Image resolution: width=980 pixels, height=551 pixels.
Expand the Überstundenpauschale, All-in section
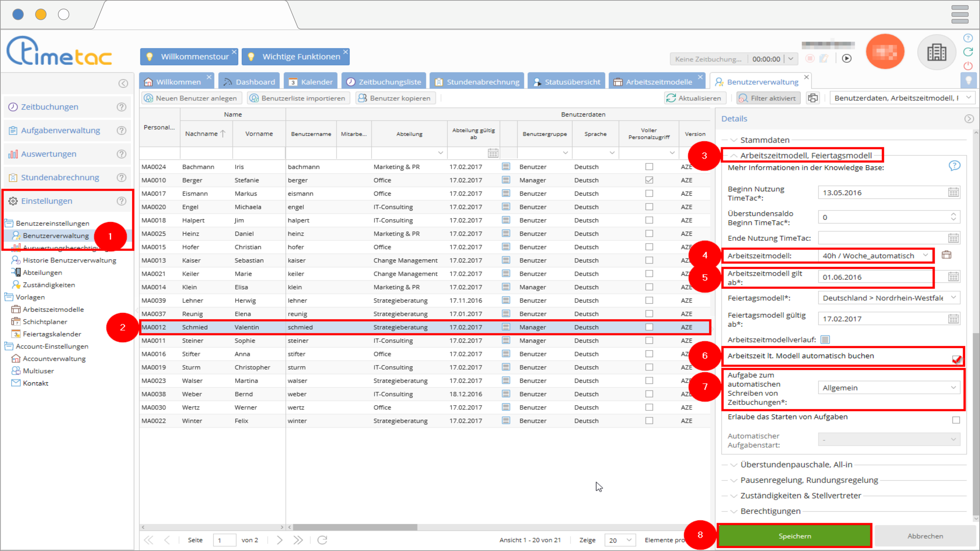tap(796, 464)
